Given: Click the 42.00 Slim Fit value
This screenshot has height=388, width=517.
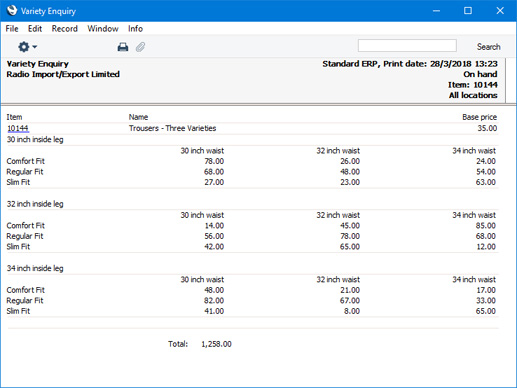Looking at the screenshot, I should [214, 247].
